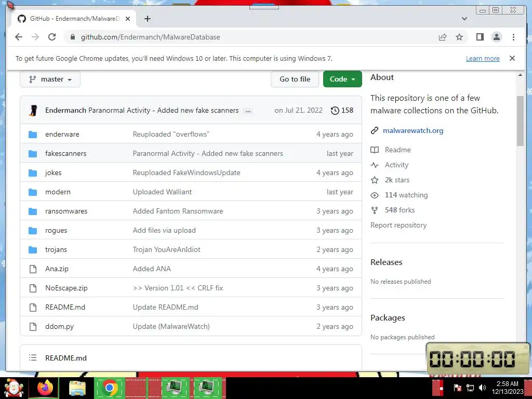Visit the malwarewatch.org link

(x=413, y=130)
